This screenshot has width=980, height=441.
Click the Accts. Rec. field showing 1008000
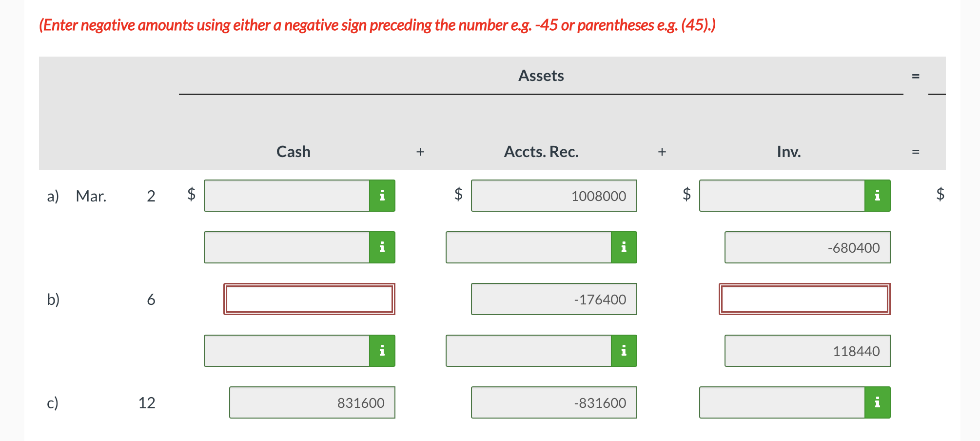pos(553,196)
